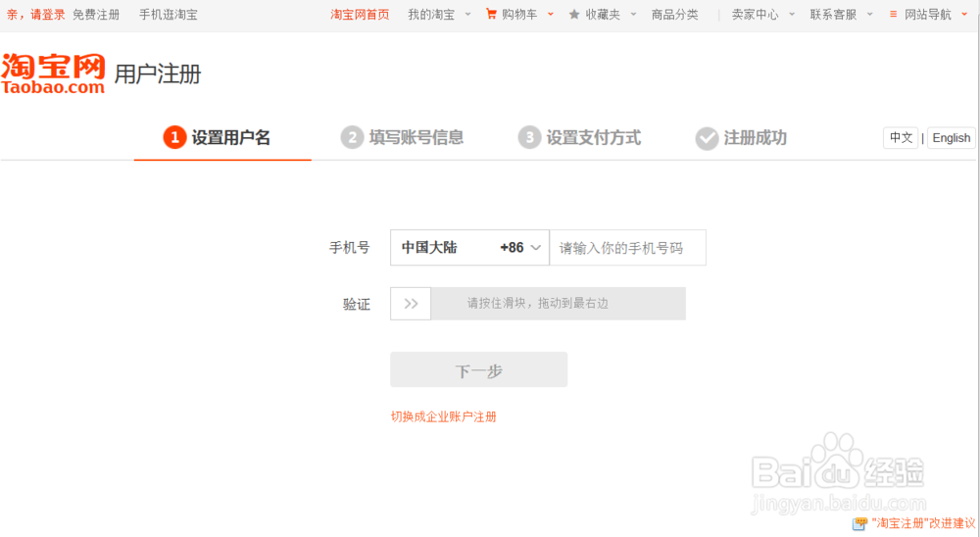Focus the phone number input field

coord(627,248)
